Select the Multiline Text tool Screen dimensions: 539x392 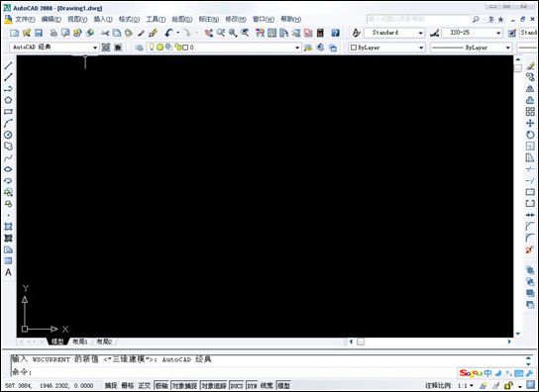click(8, 272)
